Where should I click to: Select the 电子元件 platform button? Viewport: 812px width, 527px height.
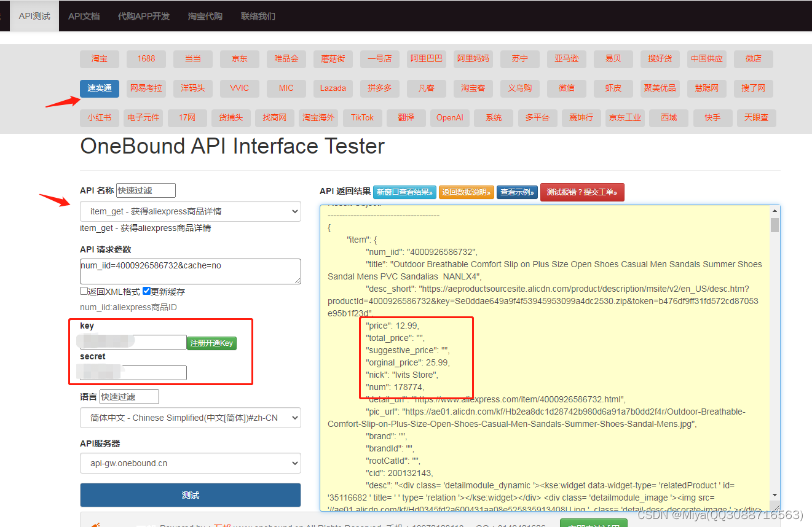pyautogui.click(x=143, y=118)
